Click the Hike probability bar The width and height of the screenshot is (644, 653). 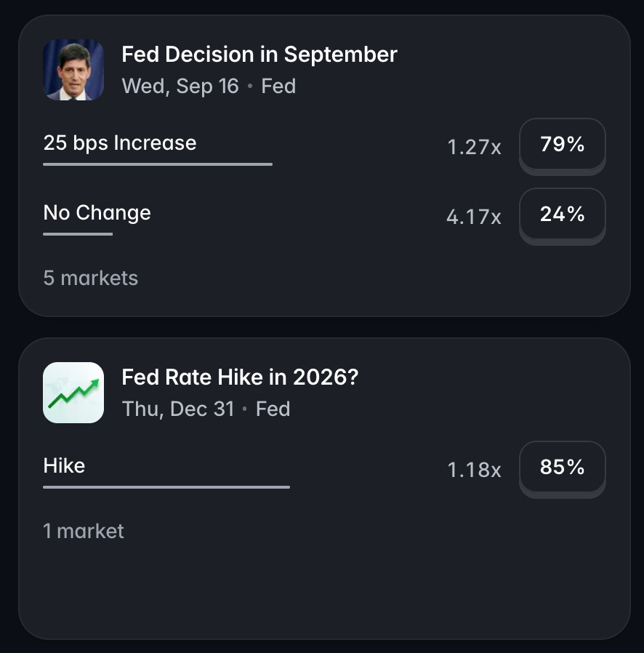166,486
